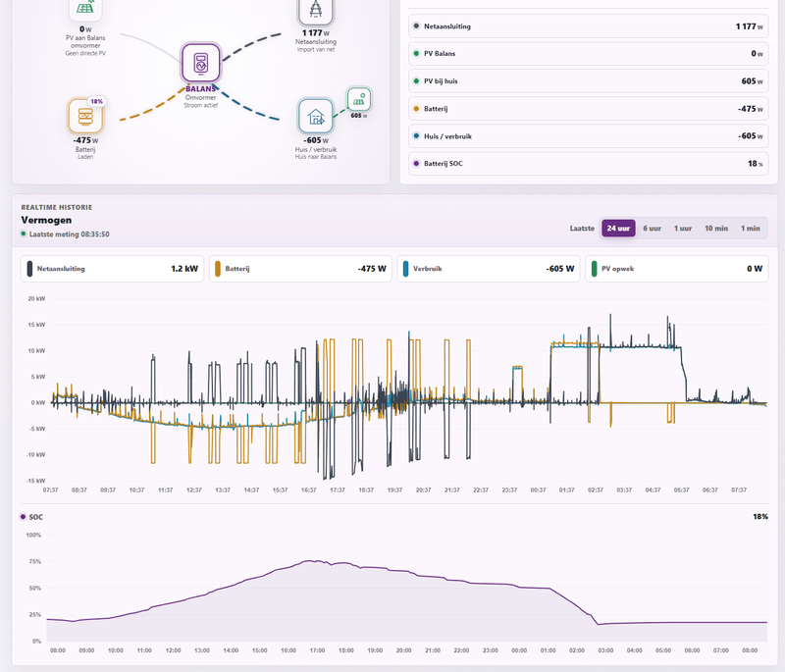Click the Vermogen chart heading
Viewport: 785px width, 672px height.
coord(46,220)
